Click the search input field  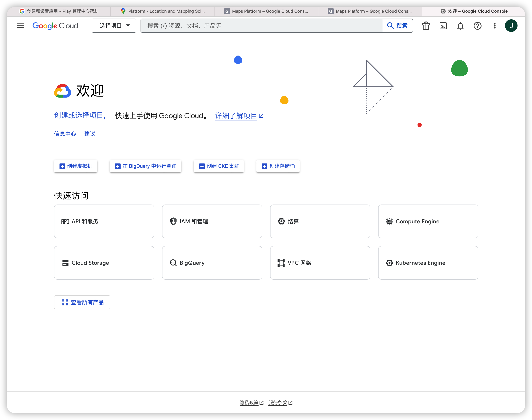click(261, 26)
